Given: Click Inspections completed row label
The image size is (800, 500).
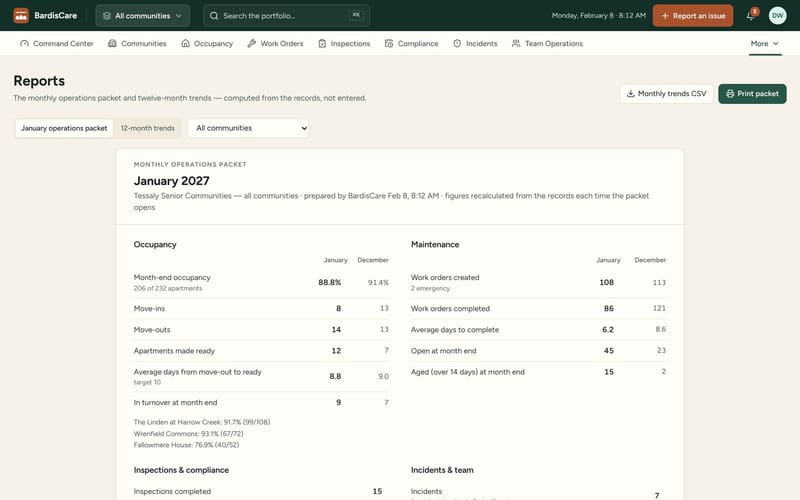Looking at the screenshot, I should click(x=172, y=491).
